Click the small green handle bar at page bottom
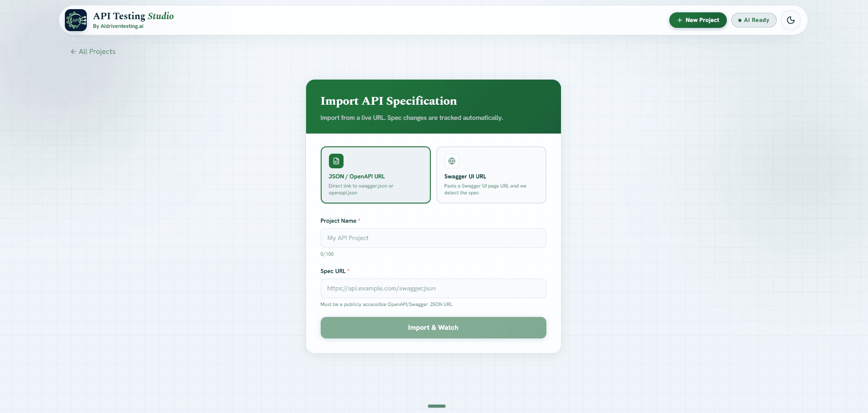 437,406
